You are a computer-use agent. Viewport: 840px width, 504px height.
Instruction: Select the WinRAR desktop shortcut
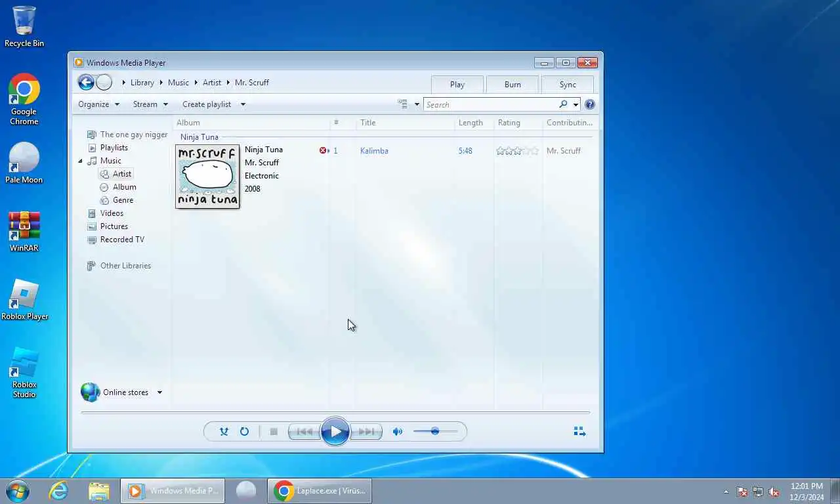pyautogui.click(x=24, y=232)
